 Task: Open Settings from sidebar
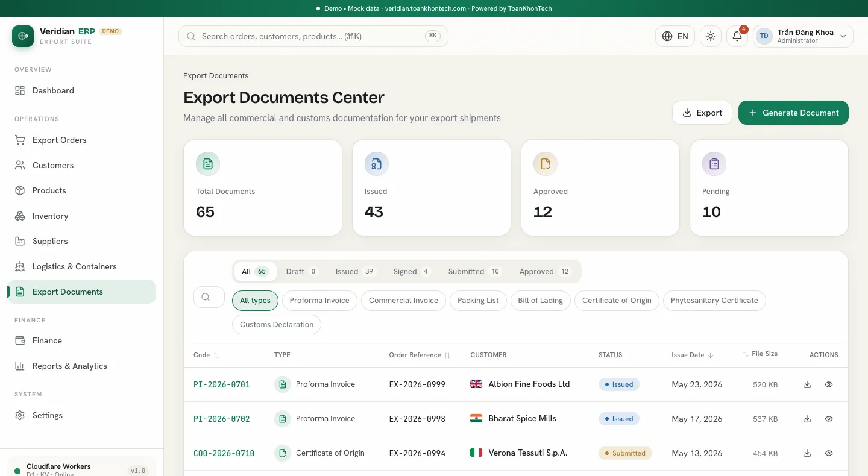pos(81,415)
